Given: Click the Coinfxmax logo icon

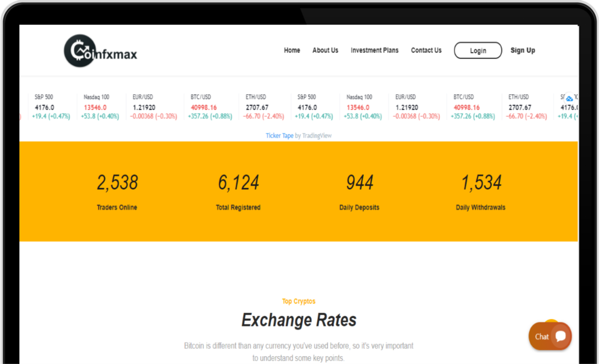Looking at the screenshot, I should click(80, 51).
